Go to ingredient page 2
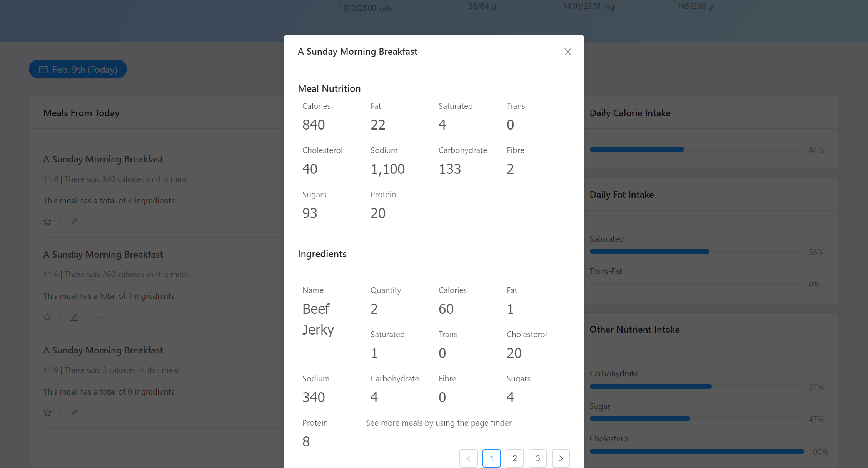Image resolution: width=868 pixels, height=468 pixels. tap(514, 458)
